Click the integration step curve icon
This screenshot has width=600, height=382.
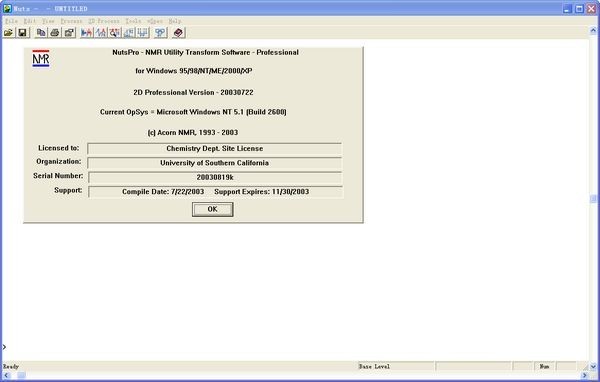(x=129, y=33)
